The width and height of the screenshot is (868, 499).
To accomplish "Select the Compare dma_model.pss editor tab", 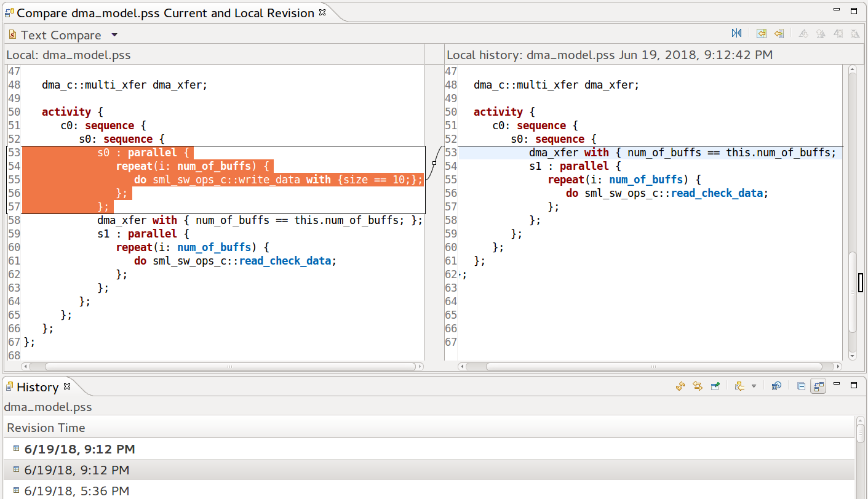I will (165, 13).
